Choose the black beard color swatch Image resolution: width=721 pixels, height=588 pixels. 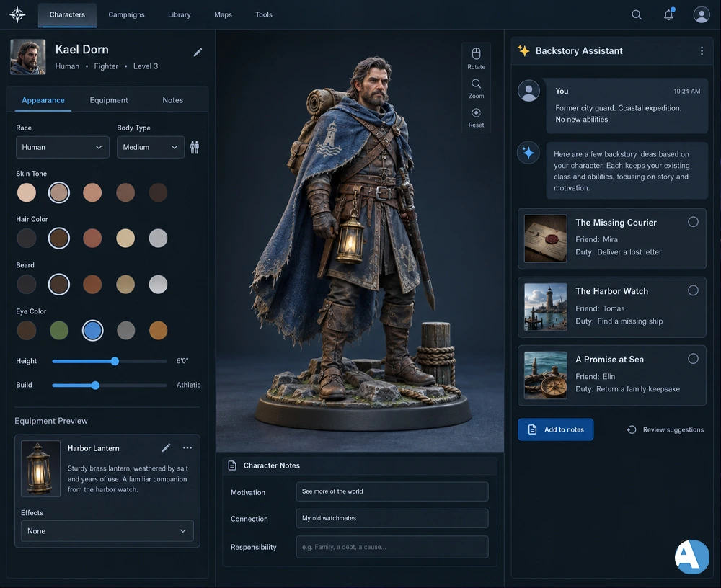tap(27, 284)
